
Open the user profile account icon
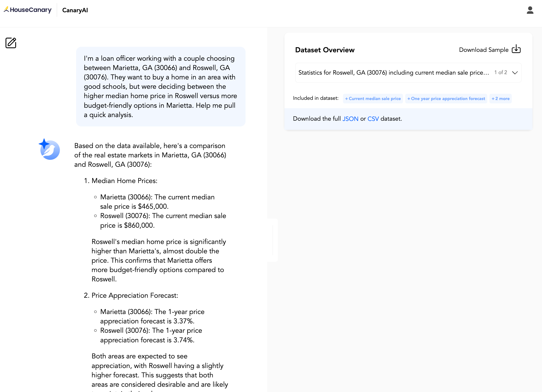pos(530,10)
